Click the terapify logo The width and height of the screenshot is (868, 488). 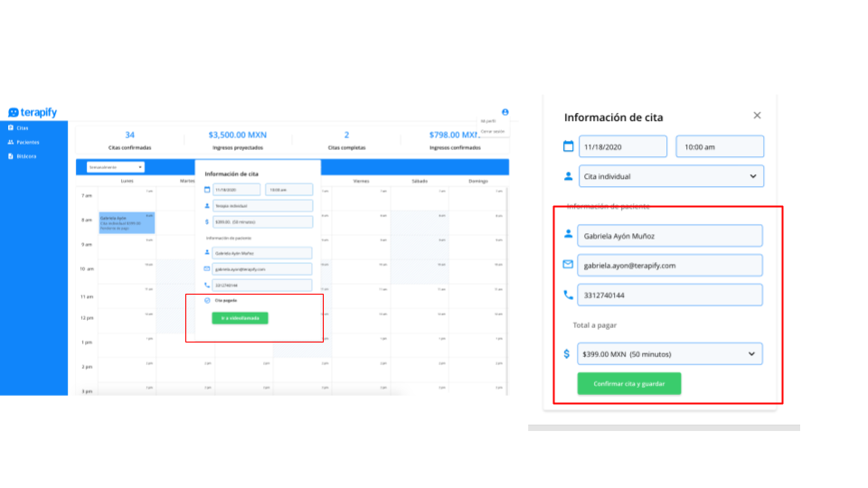click(33, 112)
